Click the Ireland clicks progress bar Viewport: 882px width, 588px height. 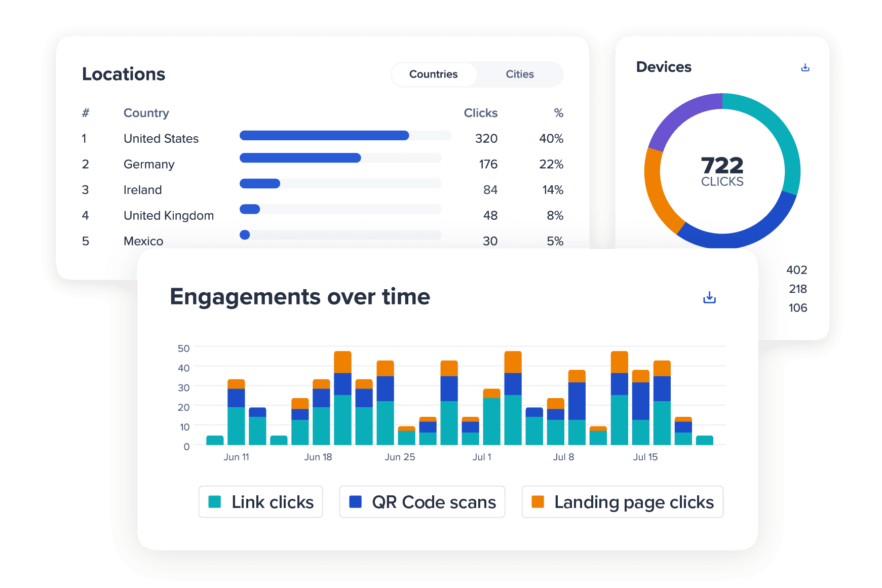pos(340,183)
